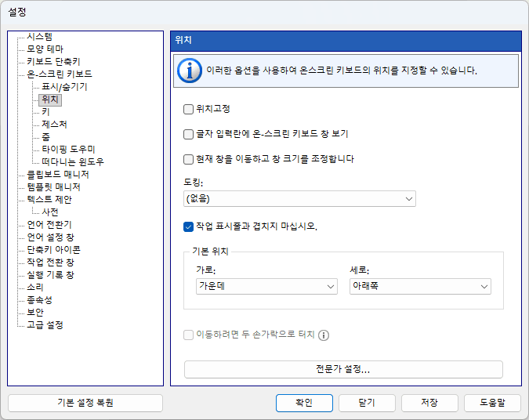Open 언어 설정 창 settings
Viewport: 529px width, 420px height.
(x=50, y=237)
